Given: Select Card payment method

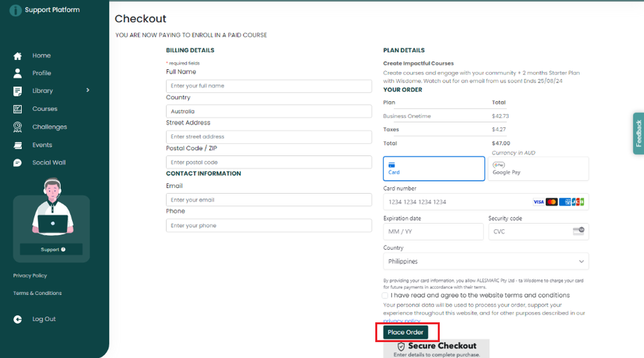Looking at the screenshot, I should point(433,169).
